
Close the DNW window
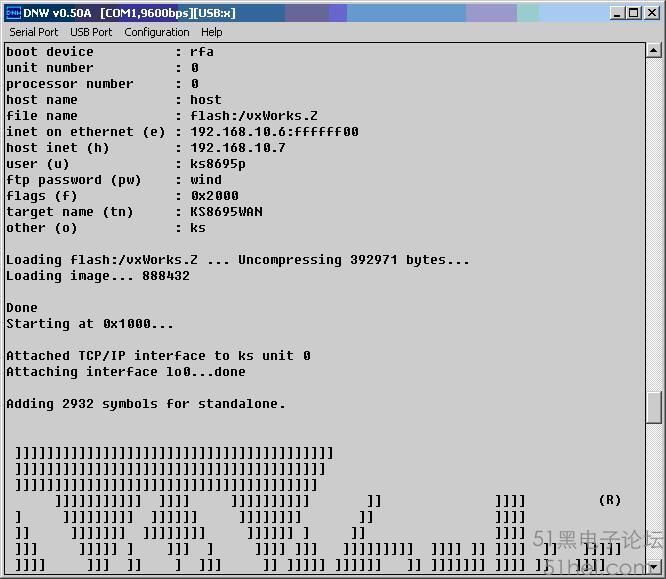tap(652, 13)
